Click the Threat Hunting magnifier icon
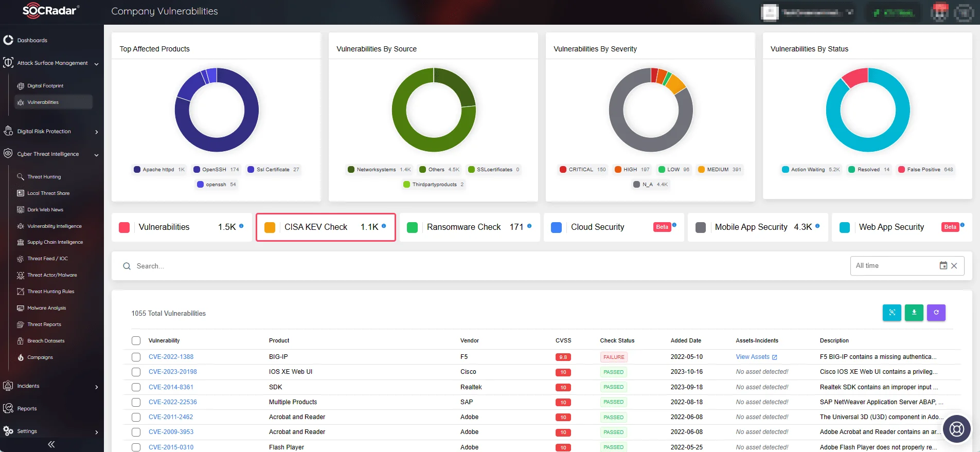980x452 pixels. [x=21, y=177]
